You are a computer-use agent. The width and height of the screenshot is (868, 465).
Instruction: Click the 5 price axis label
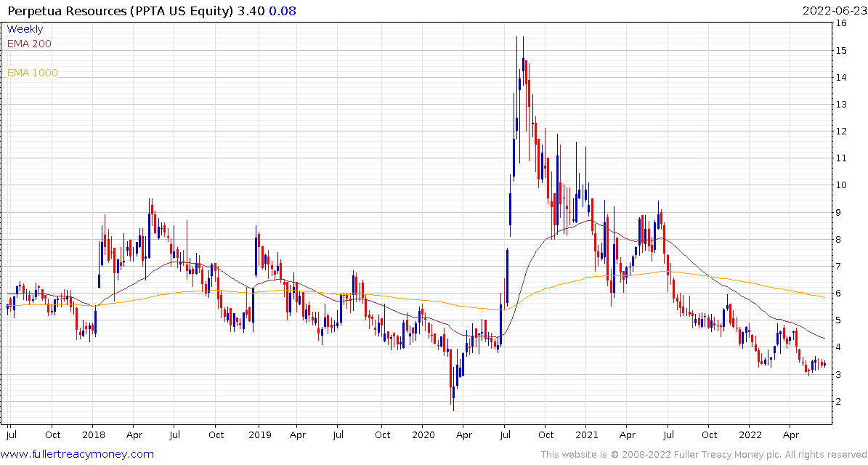[839, 320]
